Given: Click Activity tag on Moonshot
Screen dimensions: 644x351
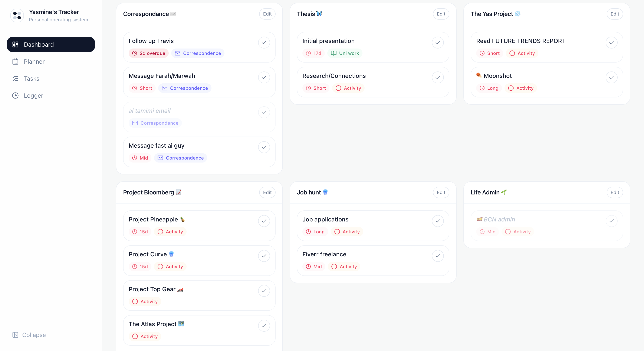Looking at the screenshot, I should coord(521,88).
